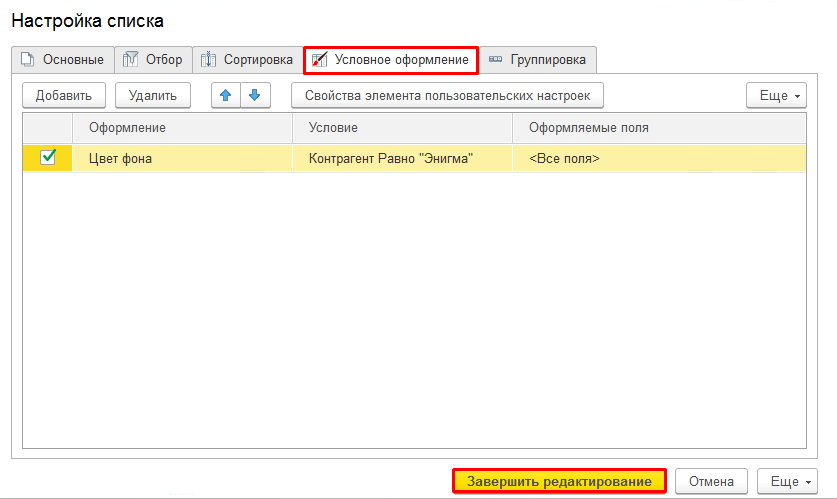Open the bottom Еще dropdown menu
The image size is (837, 499).
[788, 481]
